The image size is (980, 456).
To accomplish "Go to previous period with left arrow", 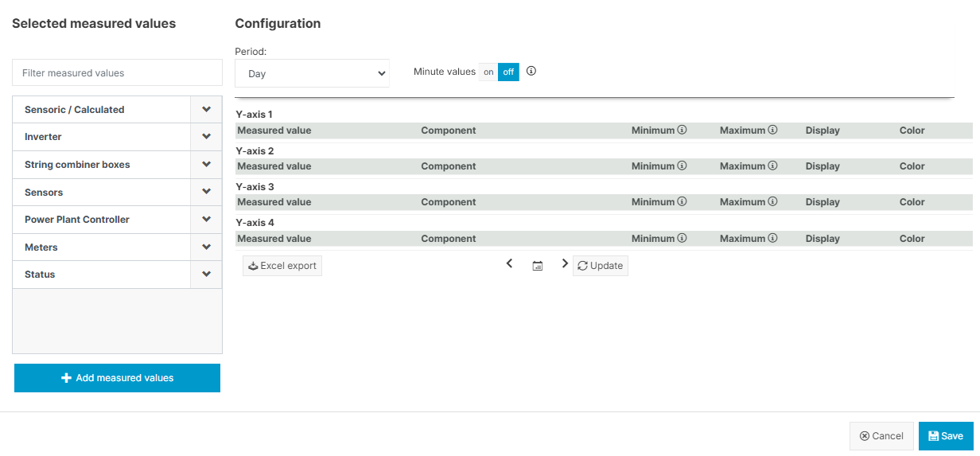I will (x=510, y=264).
